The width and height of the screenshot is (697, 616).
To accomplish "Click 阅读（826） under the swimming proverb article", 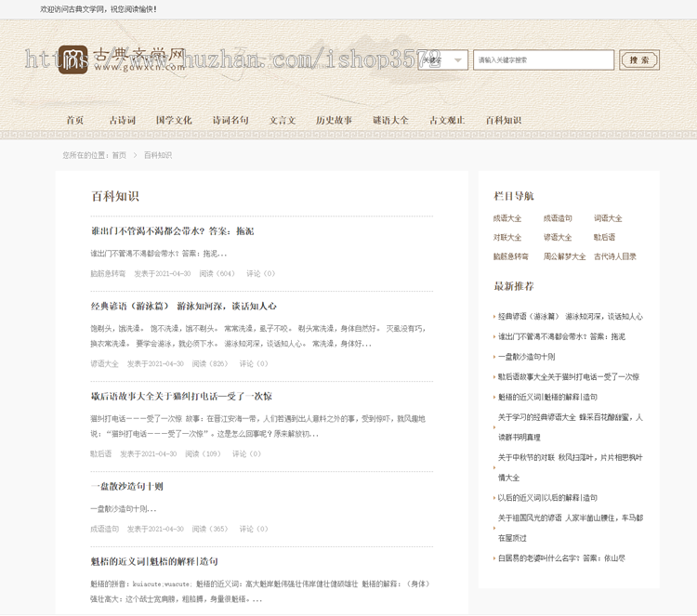I will pyautogui.click(x=210, y=363).
